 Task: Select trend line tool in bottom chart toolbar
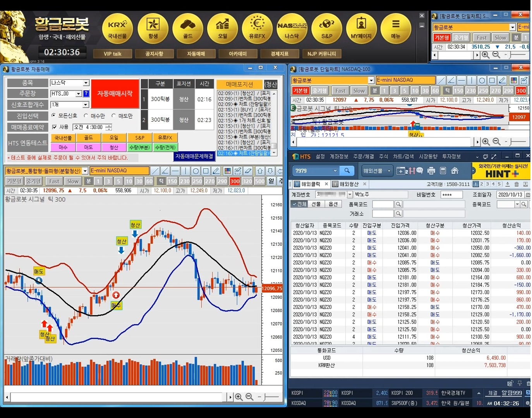tap(155, 171)
